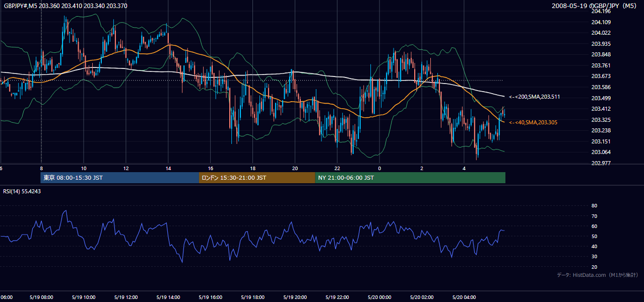The image size is (644, 302).
Task: Click price level 202.977 on the axis
Action: point(601,163)
